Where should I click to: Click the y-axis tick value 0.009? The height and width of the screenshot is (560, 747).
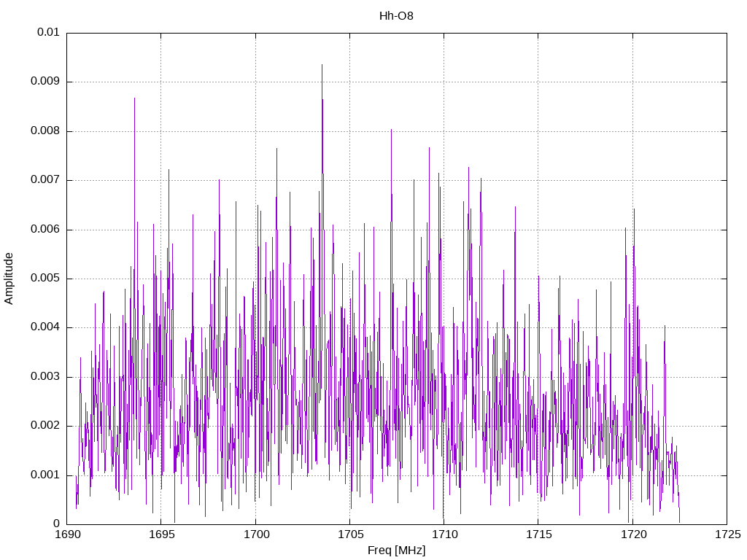(45, 82)
